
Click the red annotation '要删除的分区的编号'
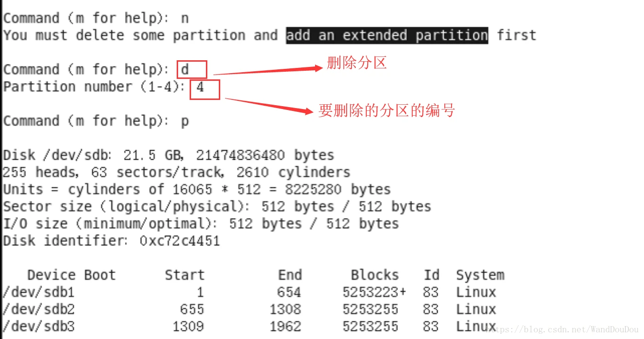point(386,111)
